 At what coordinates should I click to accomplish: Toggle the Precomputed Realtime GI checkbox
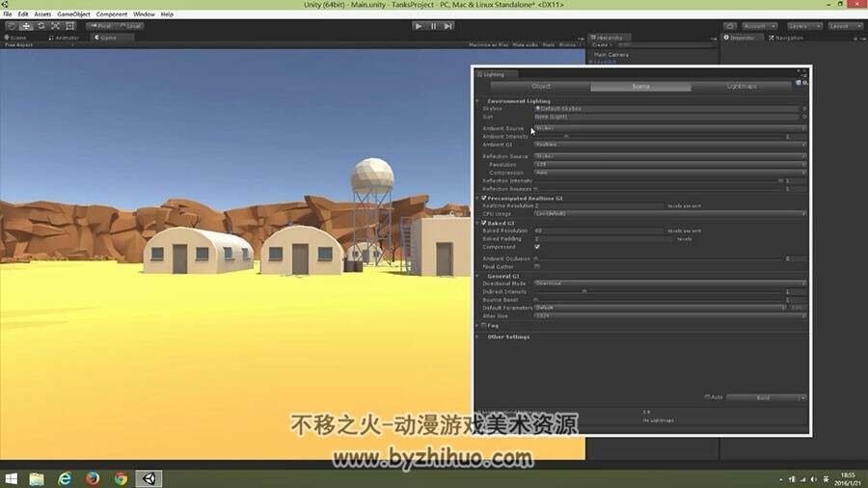click(x=484, y=198)
